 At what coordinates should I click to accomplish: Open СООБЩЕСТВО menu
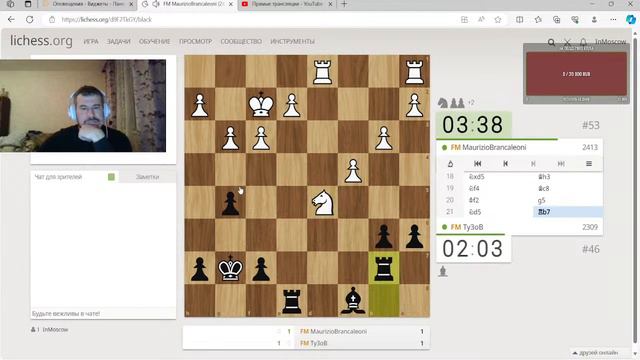[x=241, y=42]
